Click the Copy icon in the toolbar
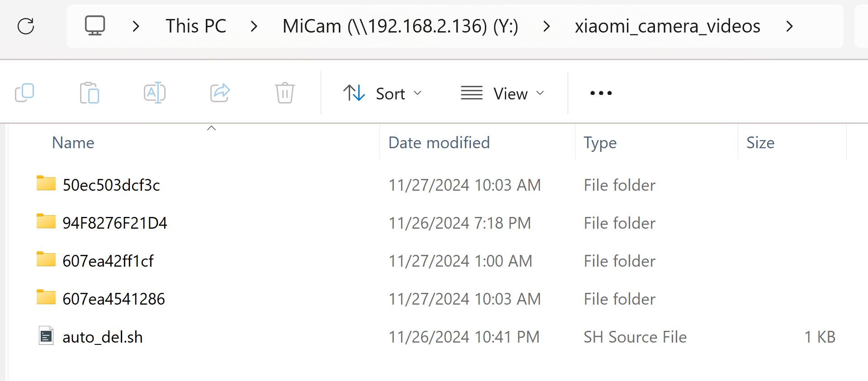The image size is (868, 381). pos(25,93)
